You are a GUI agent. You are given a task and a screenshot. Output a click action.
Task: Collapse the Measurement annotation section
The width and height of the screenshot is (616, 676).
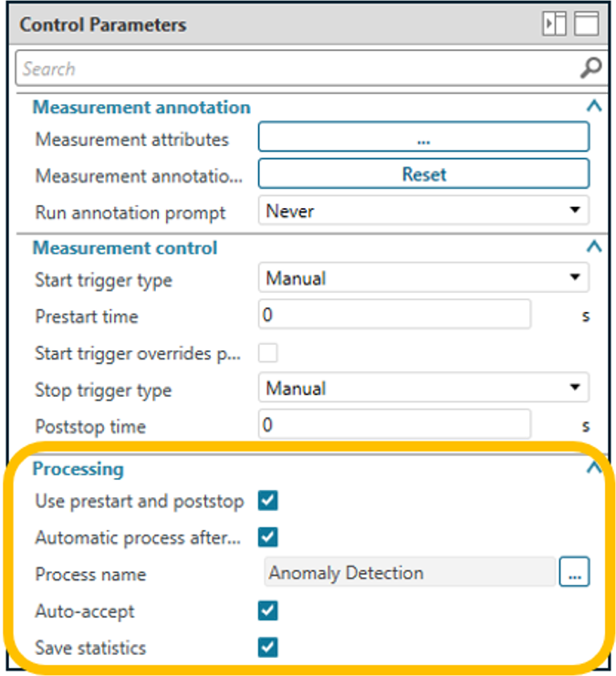[x=594, y=107]
